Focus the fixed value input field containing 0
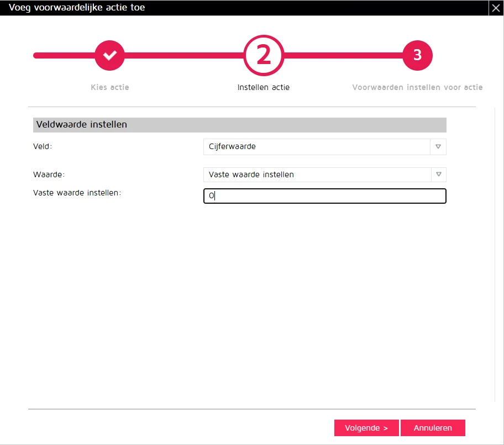 324,196
